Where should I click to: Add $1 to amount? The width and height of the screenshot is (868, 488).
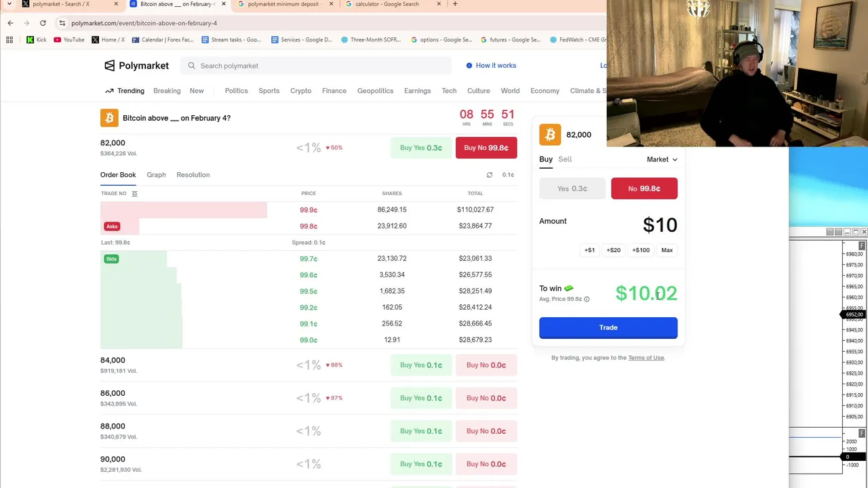(590, 250)
